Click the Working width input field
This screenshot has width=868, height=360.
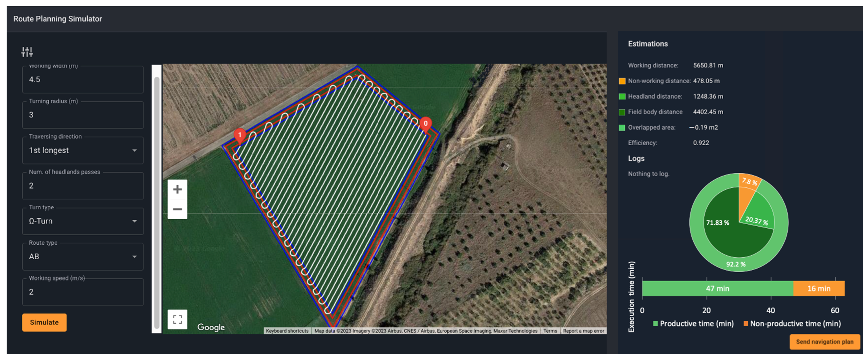click(x=82, y=80)
